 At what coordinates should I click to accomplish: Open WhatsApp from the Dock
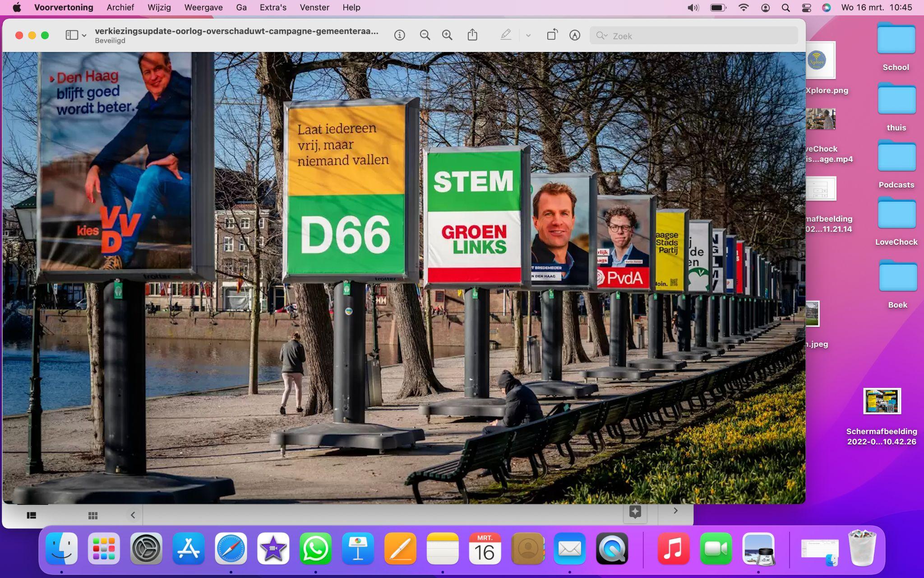pos(315,549)
